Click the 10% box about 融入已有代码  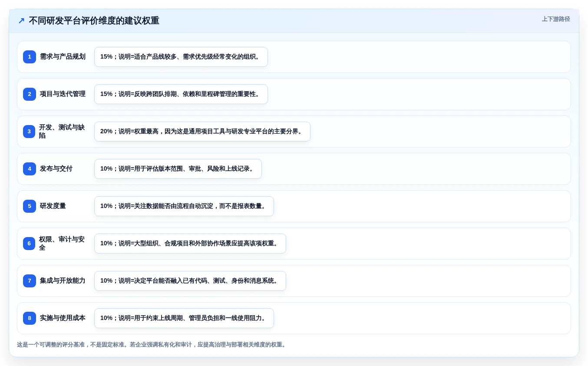[190, 281]
